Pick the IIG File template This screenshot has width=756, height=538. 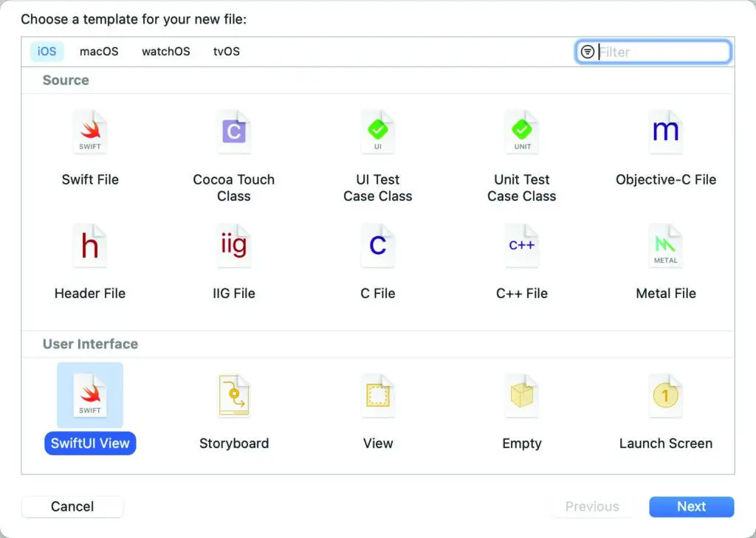(233, 248)
